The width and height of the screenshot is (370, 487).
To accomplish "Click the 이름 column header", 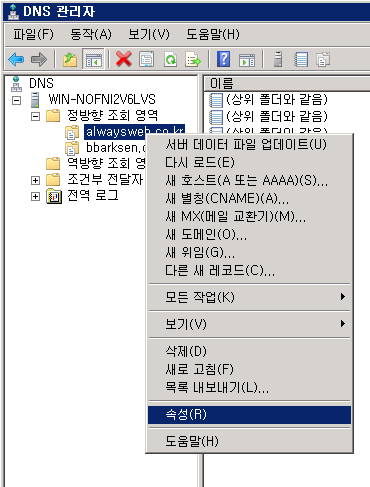I will point(287,83).
